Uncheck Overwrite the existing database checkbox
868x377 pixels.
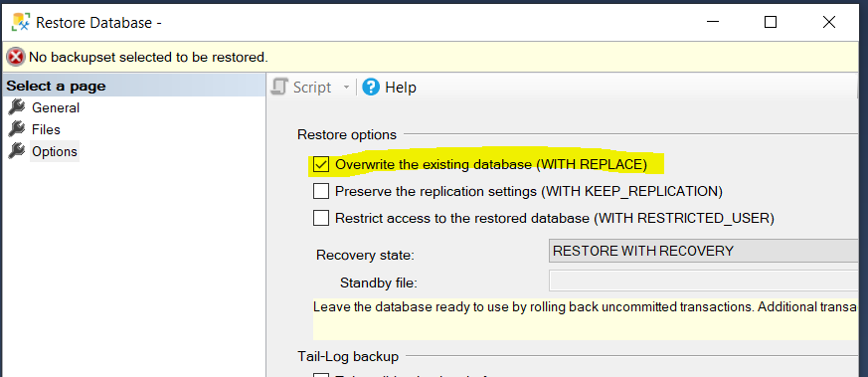[x=321, y=164]
